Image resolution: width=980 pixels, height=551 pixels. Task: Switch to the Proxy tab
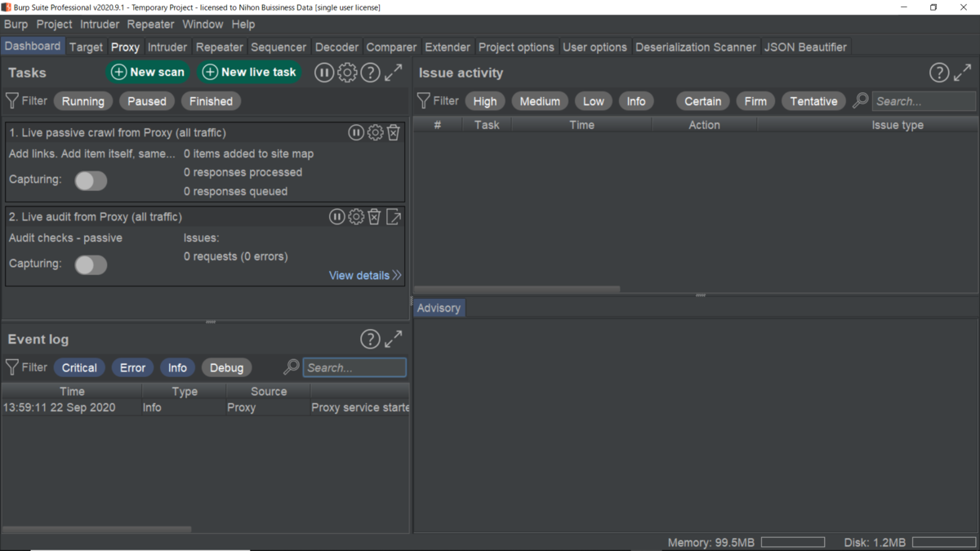coord(125,47)
